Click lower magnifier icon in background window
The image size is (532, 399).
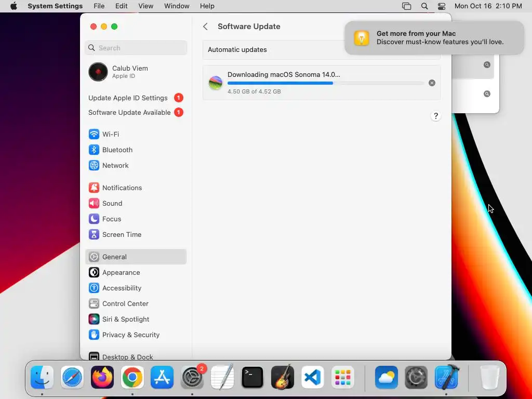[x=487, y=94]
